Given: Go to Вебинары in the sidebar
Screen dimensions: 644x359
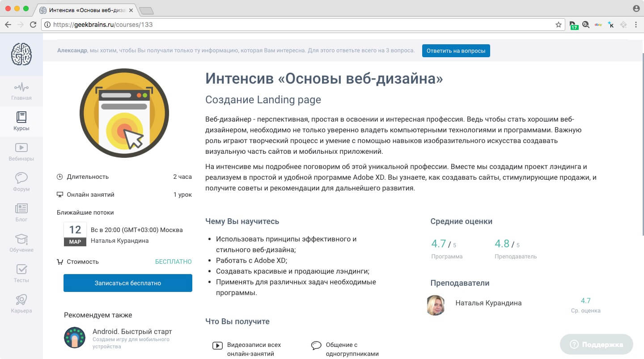Looking at the screenshot, I should (21, 152).
